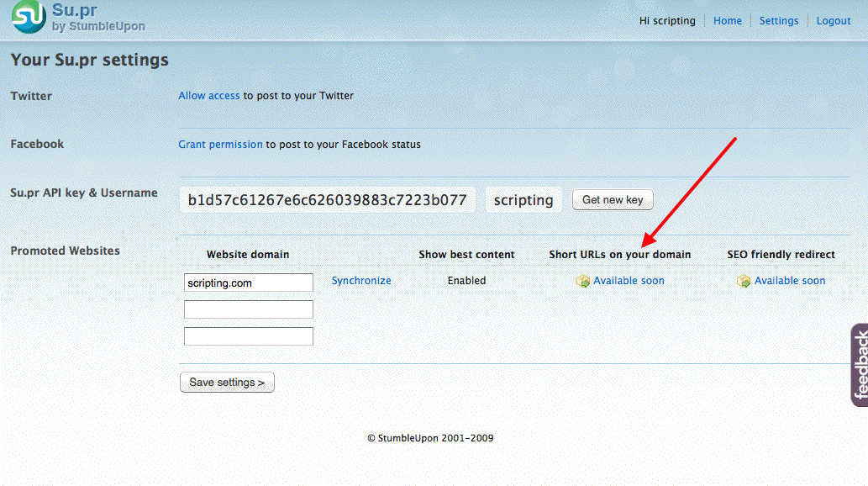Click Enabled under Show best content
Screen dimensions: 868x486
pos(466,281)
